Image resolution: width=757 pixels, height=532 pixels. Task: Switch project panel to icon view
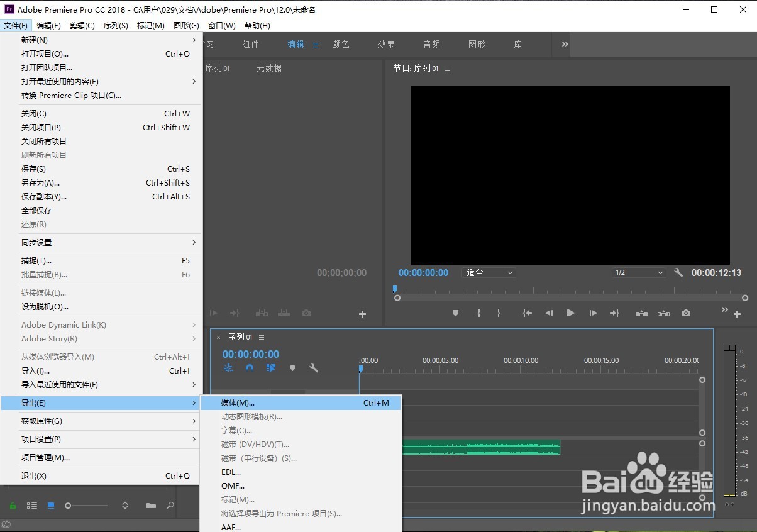pos(51,506)
